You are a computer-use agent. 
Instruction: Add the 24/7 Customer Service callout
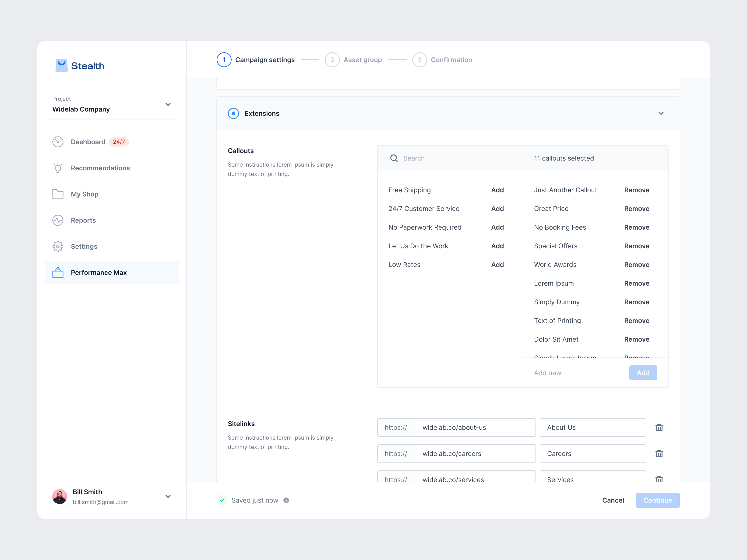pyautogui.click(x=497, y=209)
